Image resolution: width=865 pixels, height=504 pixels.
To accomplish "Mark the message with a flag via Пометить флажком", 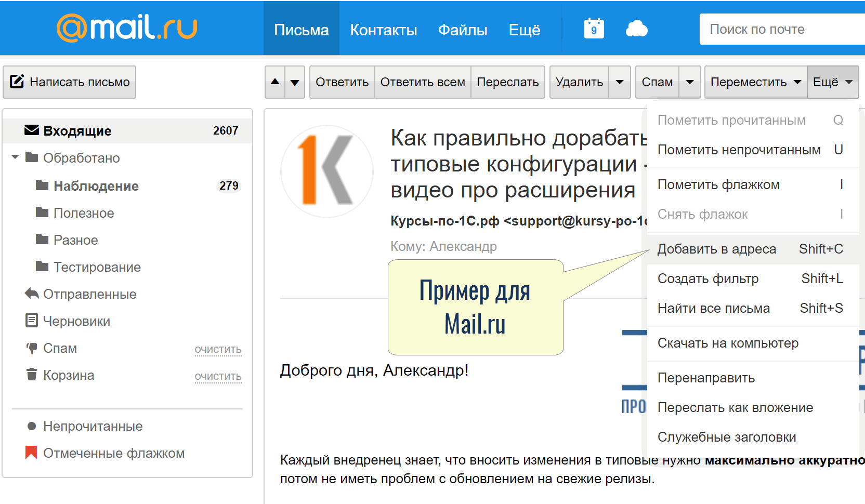I will [719, 184].
